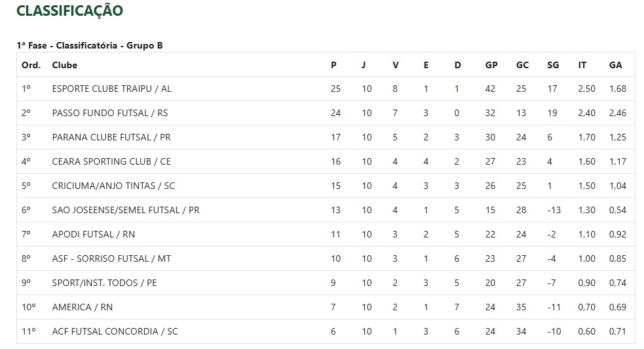Select ACF FUTSAL CONCORDIA / SC club

coord(115,331)
